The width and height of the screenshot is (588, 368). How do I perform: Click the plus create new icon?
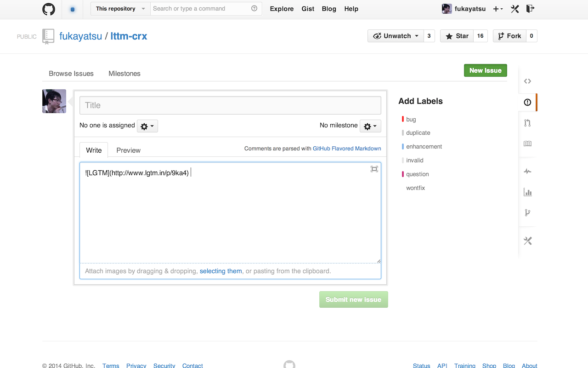coord(498,9)
